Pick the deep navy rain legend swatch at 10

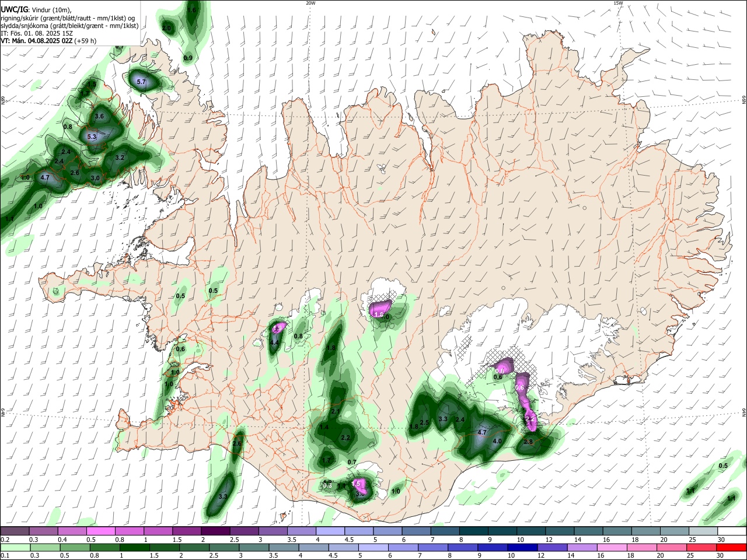(522, 548)
